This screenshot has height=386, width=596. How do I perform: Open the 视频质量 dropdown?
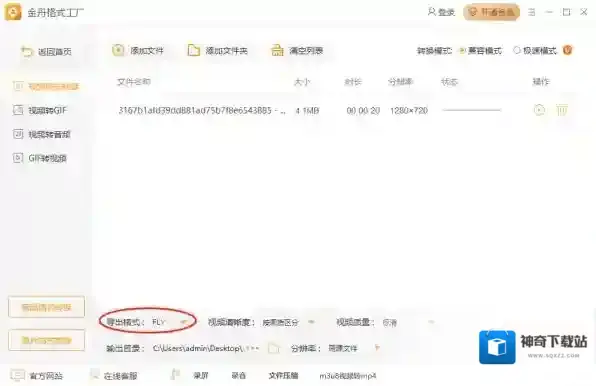pos(408,323)
